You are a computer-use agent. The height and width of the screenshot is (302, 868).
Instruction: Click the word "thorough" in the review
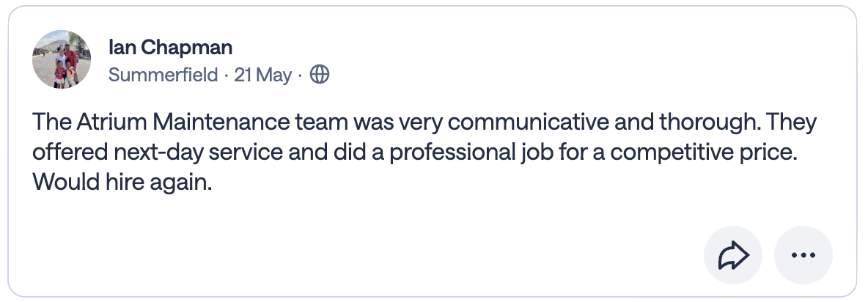(707, 122)
